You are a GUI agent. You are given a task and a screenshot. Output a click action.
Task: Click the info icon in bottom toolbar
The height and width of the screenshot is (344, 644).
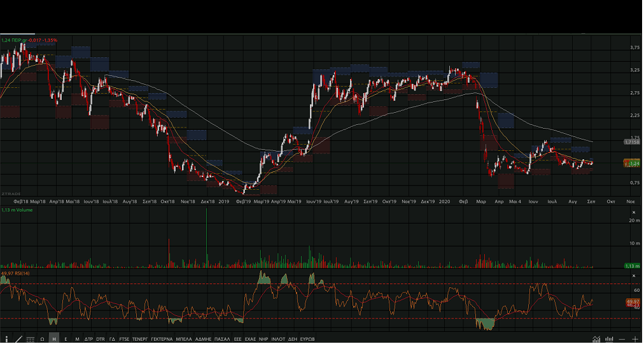pos(6,339)
